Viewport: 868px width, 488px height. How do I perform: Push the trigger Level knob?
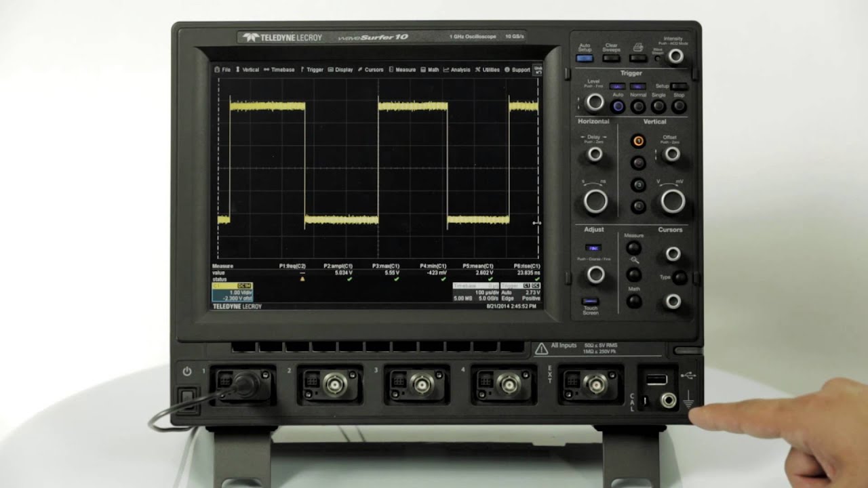(595, 102)
